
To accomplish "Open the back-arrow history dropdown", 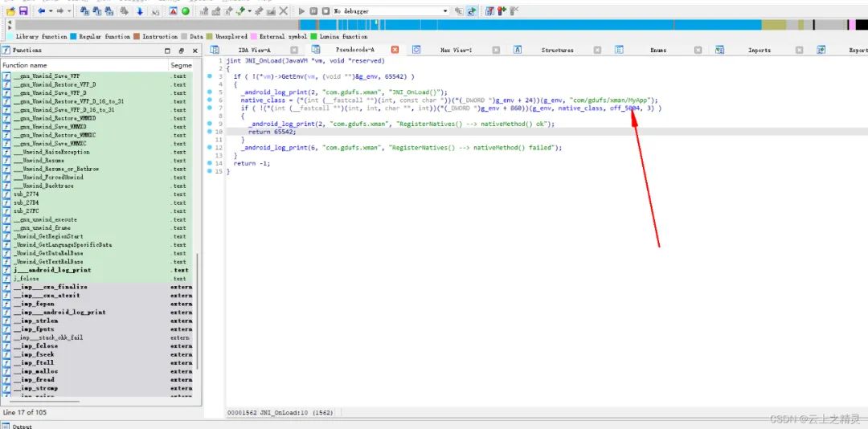I will (51, 11).
